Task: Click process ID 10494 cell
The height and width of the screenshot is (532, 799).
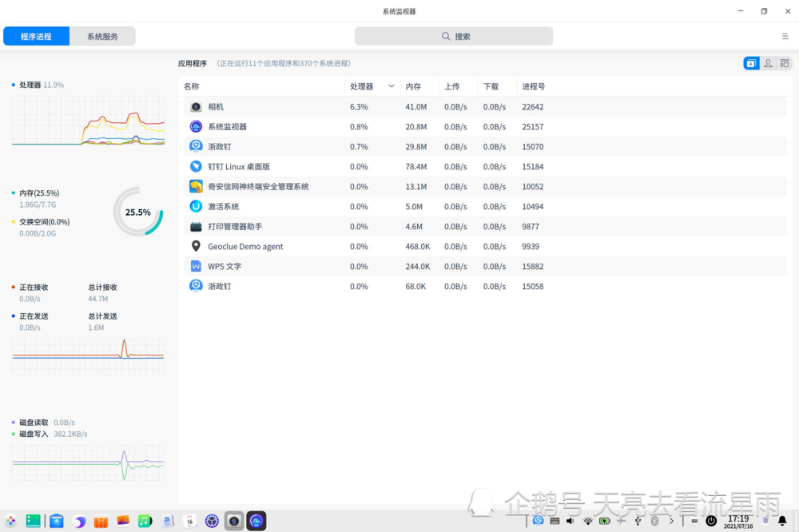Action: [x=532, y=206]
